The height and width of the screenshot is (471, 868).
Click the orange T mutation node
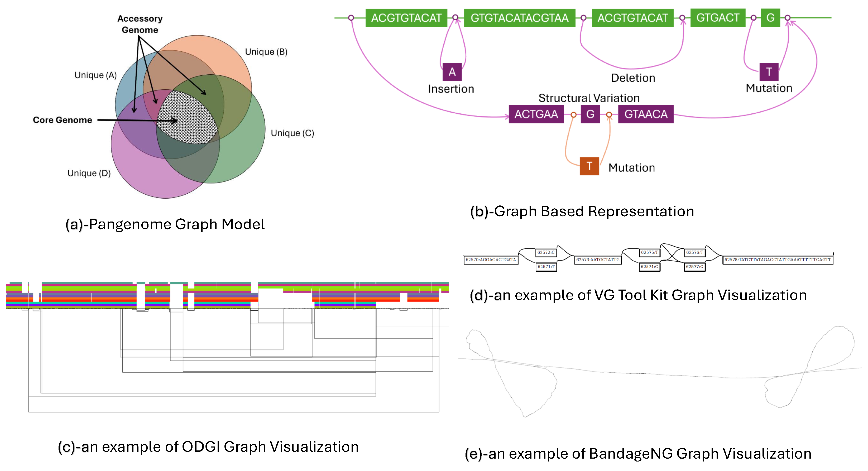pos(589,166)
